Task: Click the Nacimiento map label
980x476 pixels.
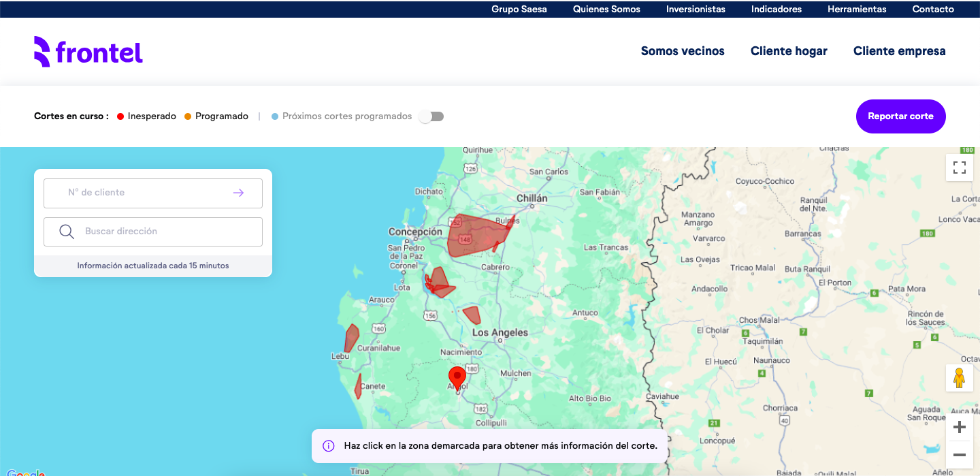Action: [461, 352]
